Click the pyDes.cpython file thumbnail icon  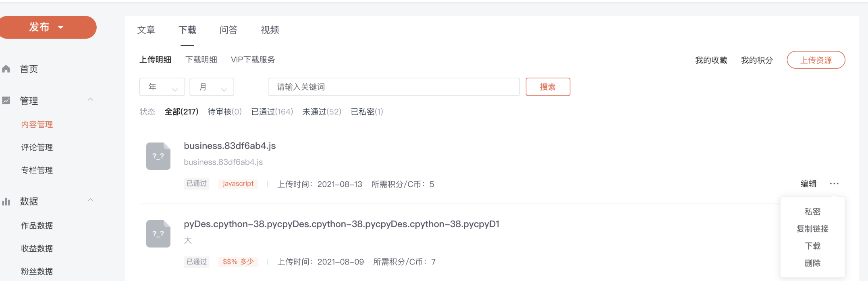coord(158,234)
